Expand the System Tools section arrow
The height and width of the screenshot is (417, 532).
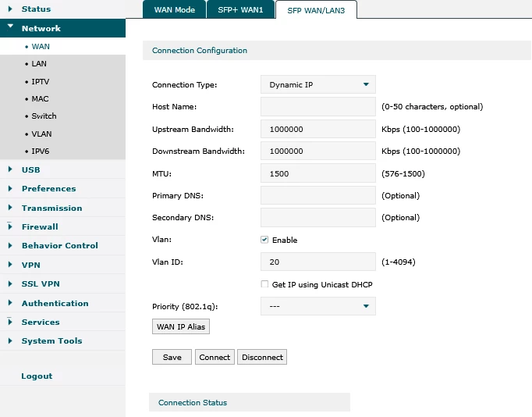click(10, 340)
